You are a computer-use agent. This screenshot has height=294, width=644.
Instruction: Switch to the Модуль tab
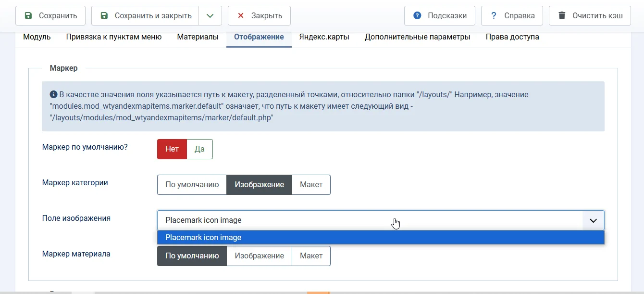[37, 37]
